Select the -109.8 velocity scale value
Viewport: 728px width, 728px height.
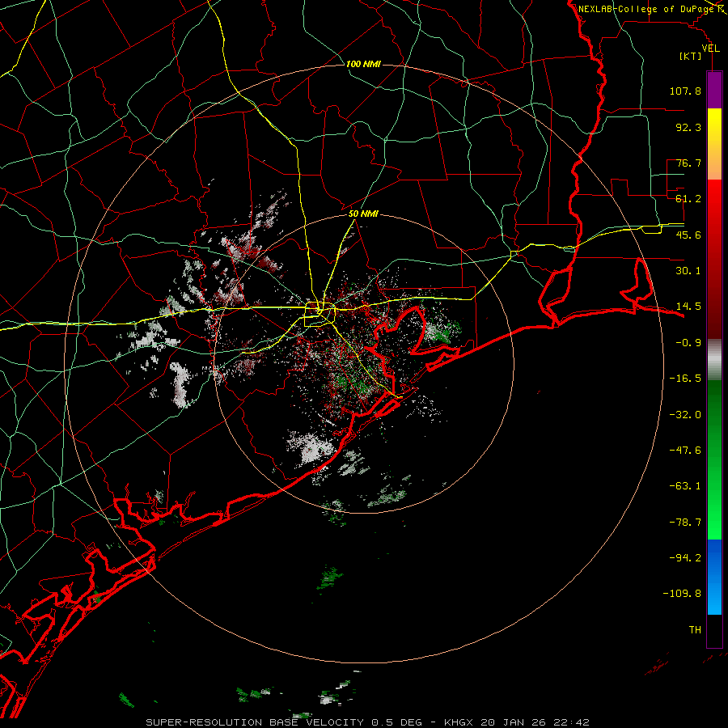coord(682,594)
